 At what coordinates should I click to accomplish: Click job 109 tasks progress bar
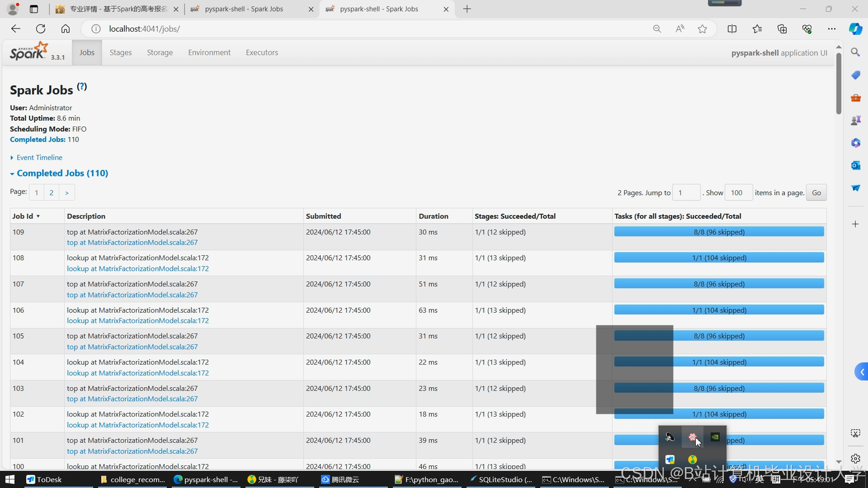click(x=719, y=232)
